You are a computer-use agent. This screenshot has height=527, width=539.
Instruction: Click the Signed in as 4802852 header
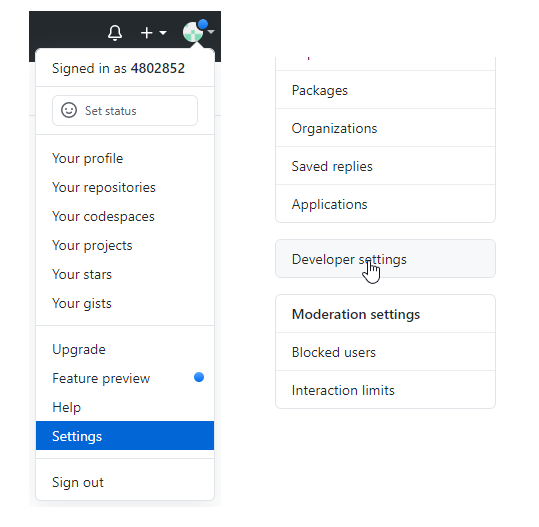pyautogui.click(x=118, y=68)
